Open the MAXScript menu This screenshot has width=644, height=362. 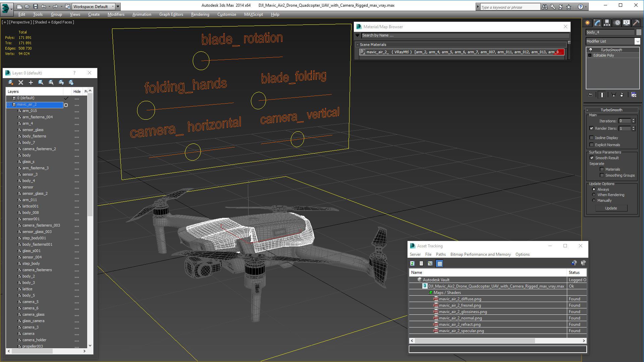point(253,14)
